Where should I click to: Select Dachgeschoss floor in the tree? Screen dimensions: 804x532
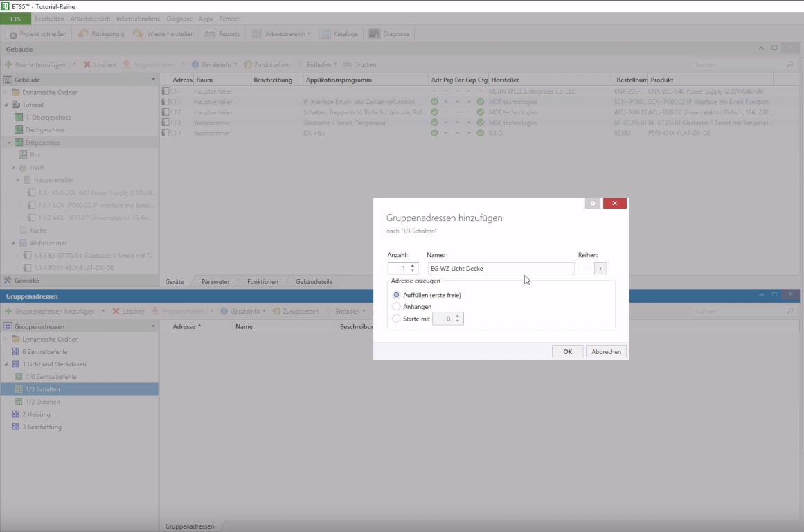pos(44,130)
